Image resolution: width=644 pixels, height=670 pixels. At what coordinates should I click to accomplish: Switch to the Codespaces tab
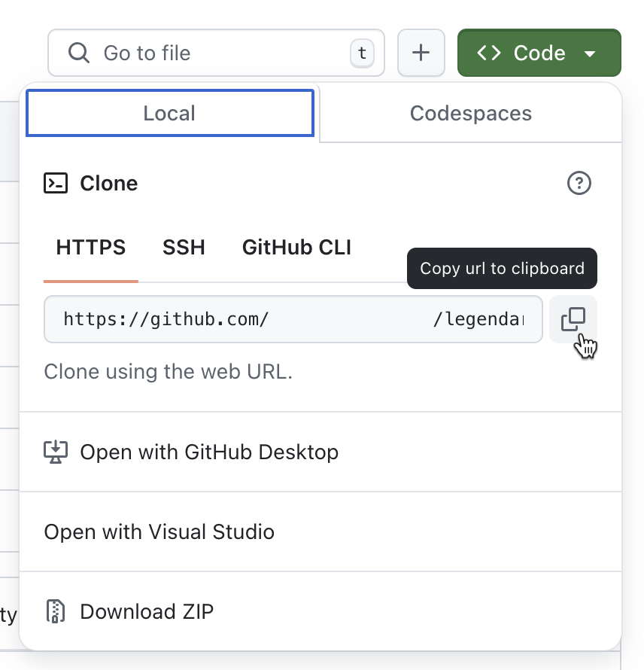469,113
